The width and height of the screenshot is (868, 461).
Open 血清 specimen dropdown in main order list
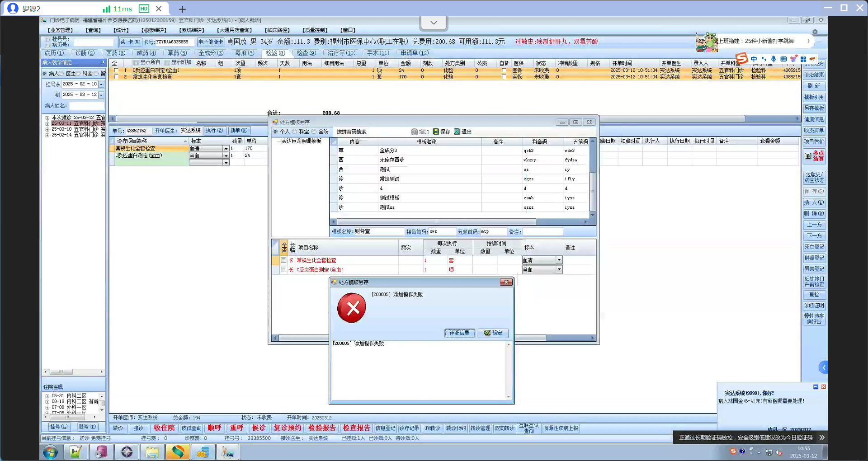coord(226,149)
